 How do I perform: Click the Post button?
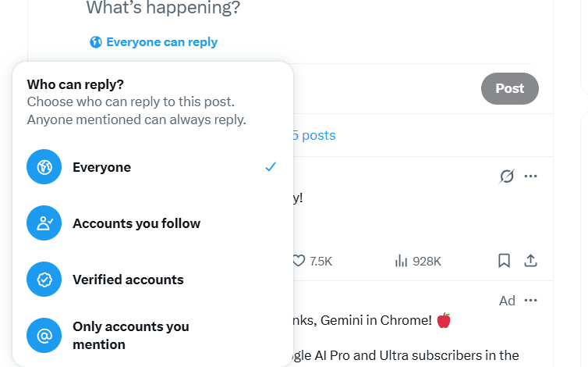point(510,88)
